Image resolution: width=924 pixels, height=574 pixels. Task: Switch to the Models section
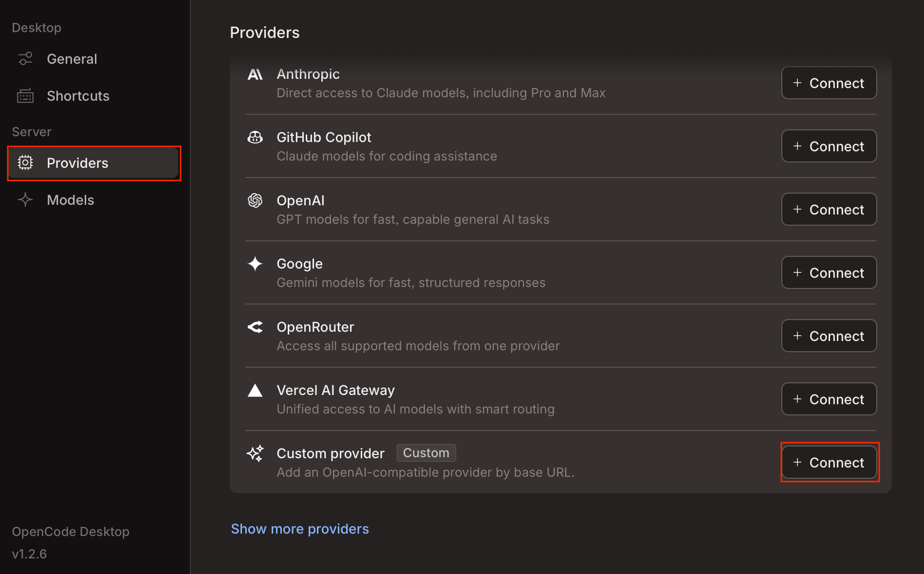tap(71, 199)
